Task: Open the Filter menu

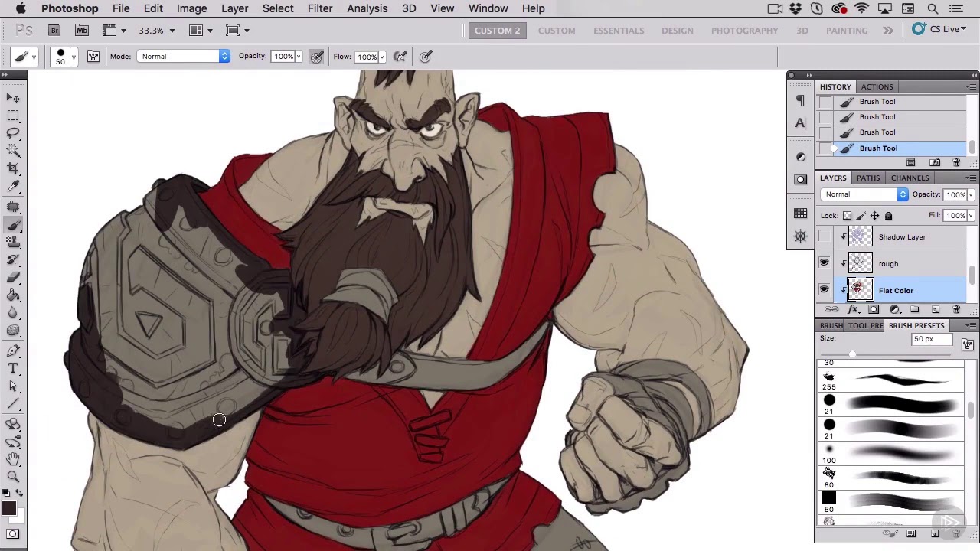Action: 320,8
